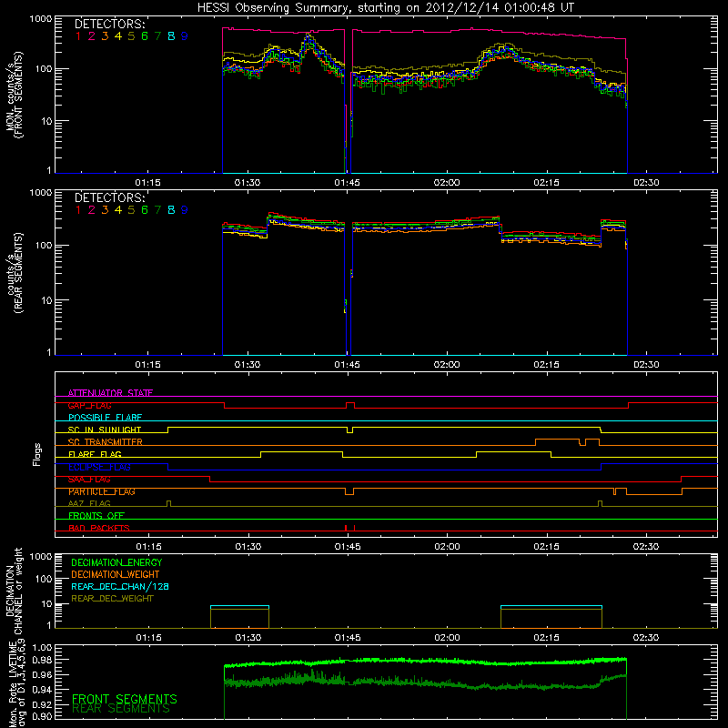728x728 pixels.
Task: Select the SC_IN_SUNLIGHT flag label
Action: [105, 430]
